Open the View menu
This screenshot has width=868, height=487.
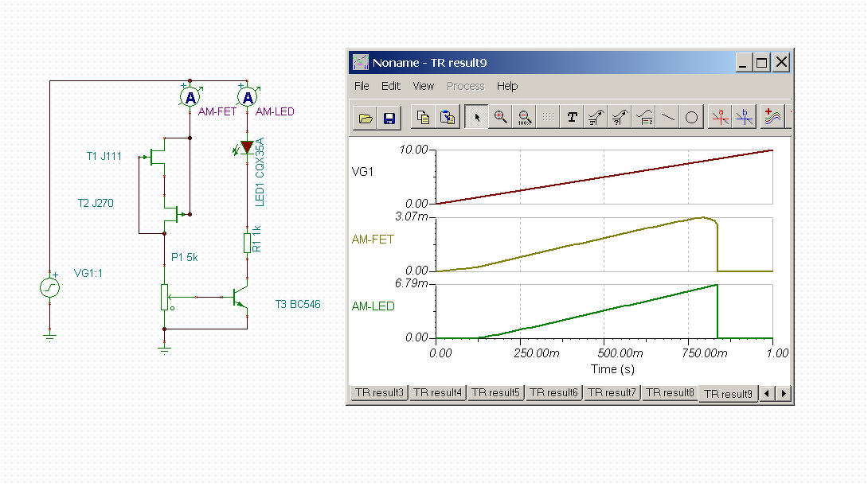tap(423, 86)
